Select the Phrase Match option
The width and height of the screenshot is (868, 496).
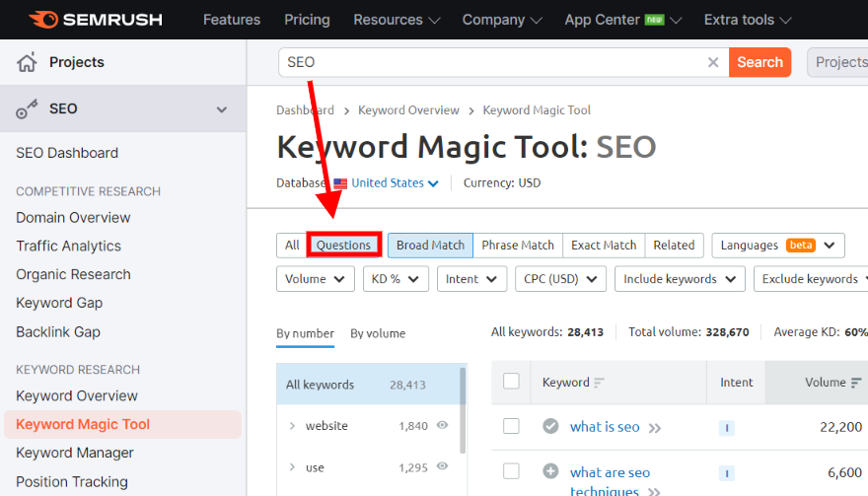click(x=518, y=246)
